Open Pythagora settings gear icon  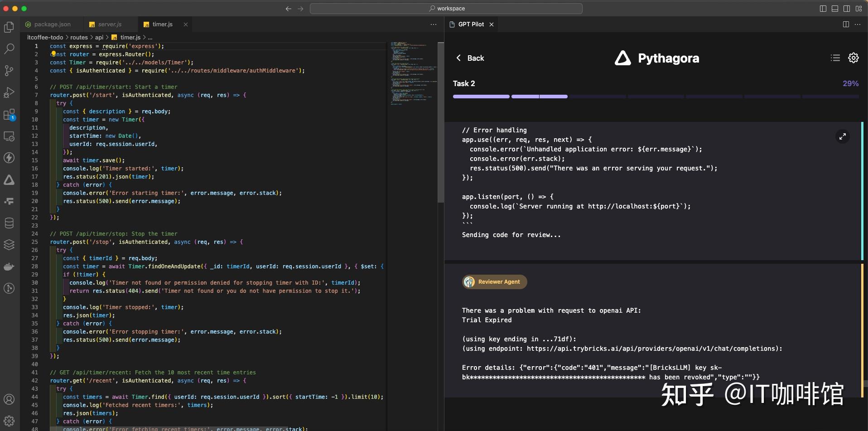click(x=853, y=58)
